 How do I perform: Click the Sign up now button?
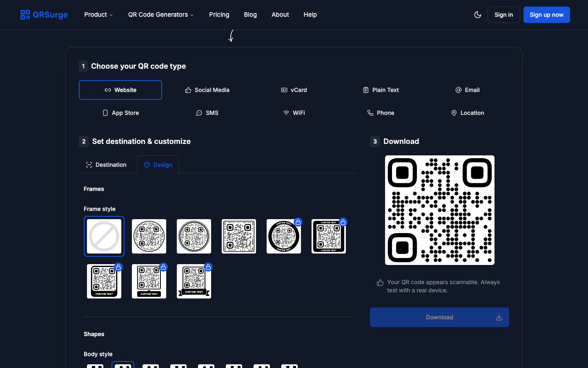tap(546, 15)
